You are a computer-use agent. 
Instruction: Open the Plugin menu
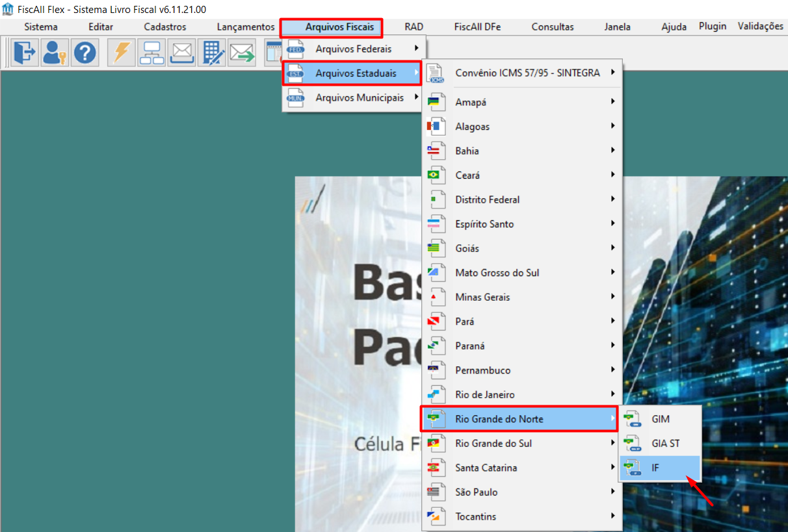click(713, 27)
